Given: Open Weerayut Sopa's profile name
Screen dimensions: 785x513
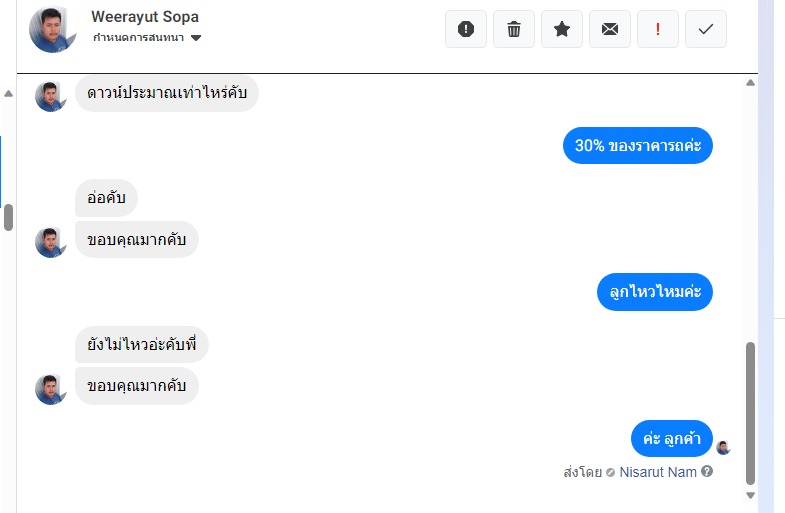Looking at the screenshot, I should (144, 17).
